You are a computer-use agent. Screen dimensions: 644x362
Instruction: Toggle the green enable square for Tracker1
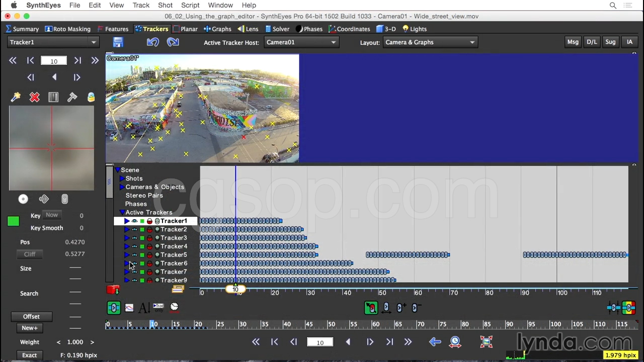[x=142, y=221]
